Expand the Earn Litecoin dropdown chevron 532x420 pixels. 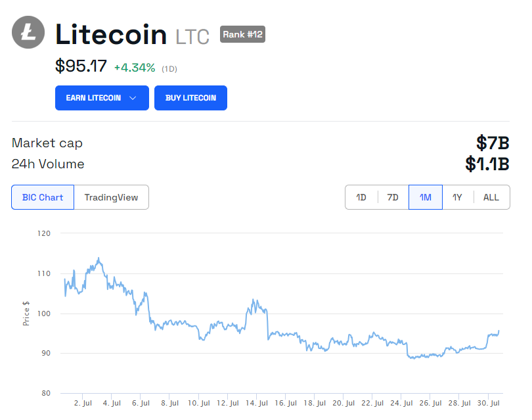pos(133,98)
